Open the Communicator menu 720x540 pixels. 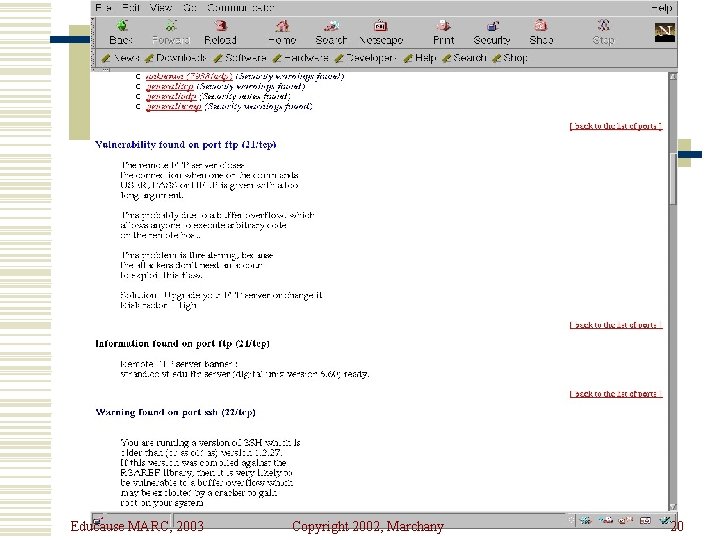[x=240, y=8]
